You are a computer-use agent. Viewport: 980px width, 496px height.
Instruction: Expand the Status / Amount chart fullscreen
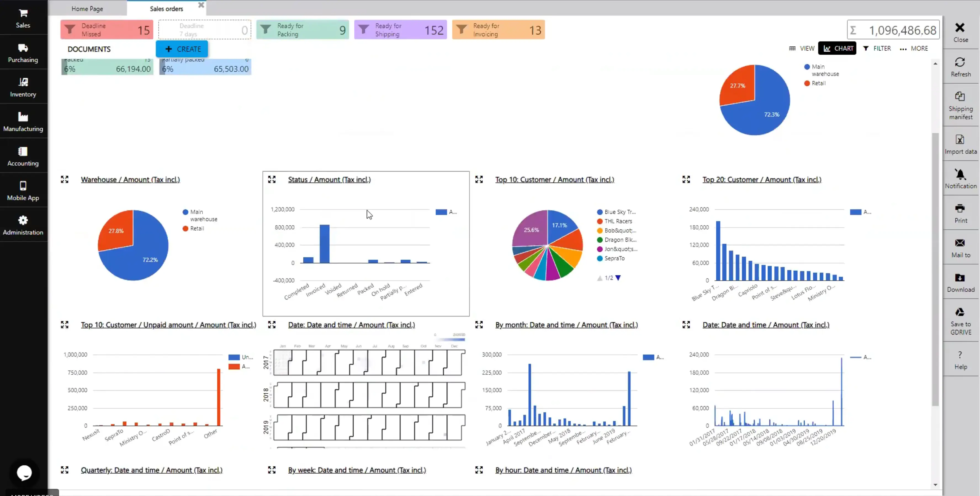coord(272,179)
